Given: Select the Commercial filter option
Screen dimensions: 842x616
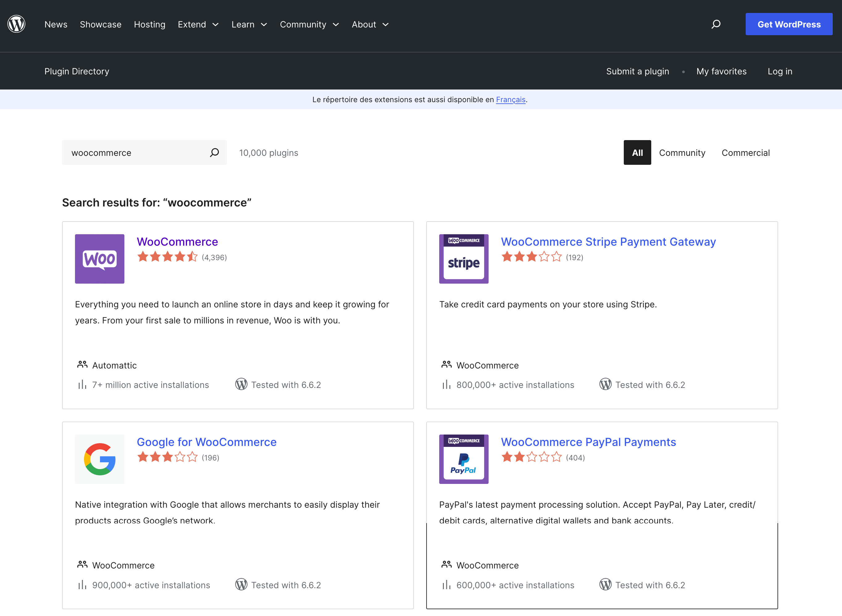Looking at the screenshot, I should pos(745,152).
